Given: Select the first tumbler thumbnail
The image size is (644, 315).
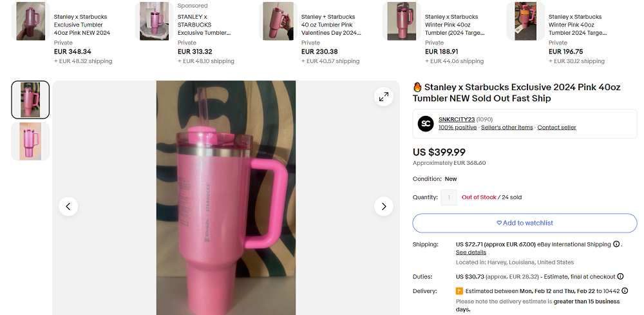Looking at the screenshot, I should tap(30, 100).
